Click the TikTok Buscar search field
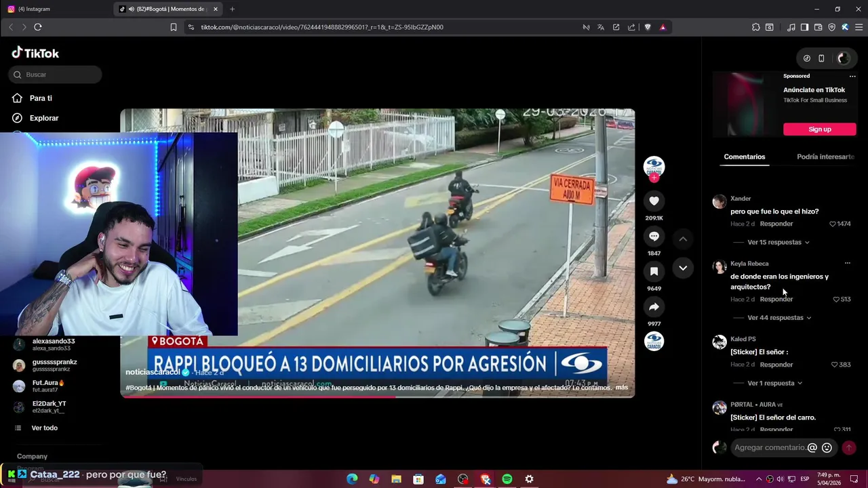868x488 pixels. pyautogui.click(x=56, y=75)
